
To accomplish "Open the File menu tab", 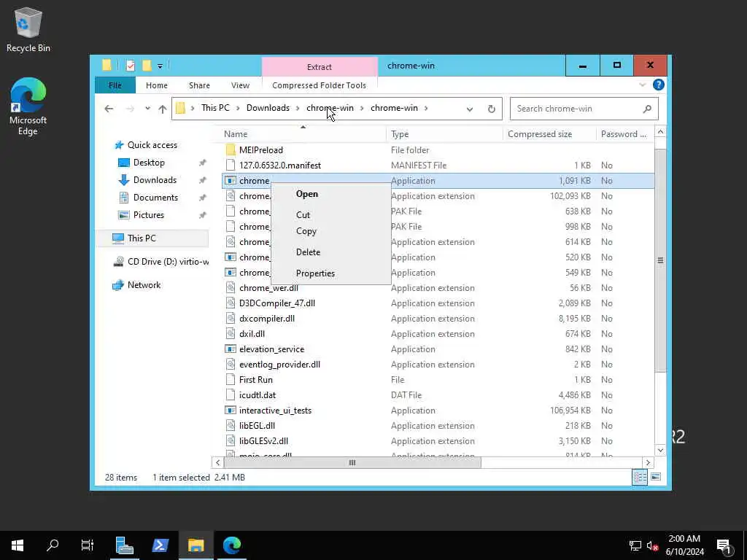I will 115,85.
